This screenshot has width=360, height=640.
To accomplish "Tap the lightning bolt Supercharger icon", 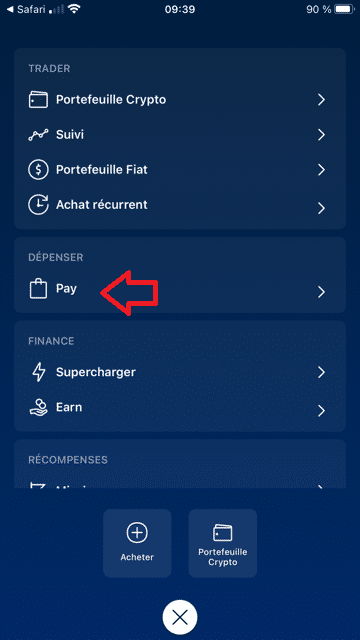I will [x=38, y=372].
